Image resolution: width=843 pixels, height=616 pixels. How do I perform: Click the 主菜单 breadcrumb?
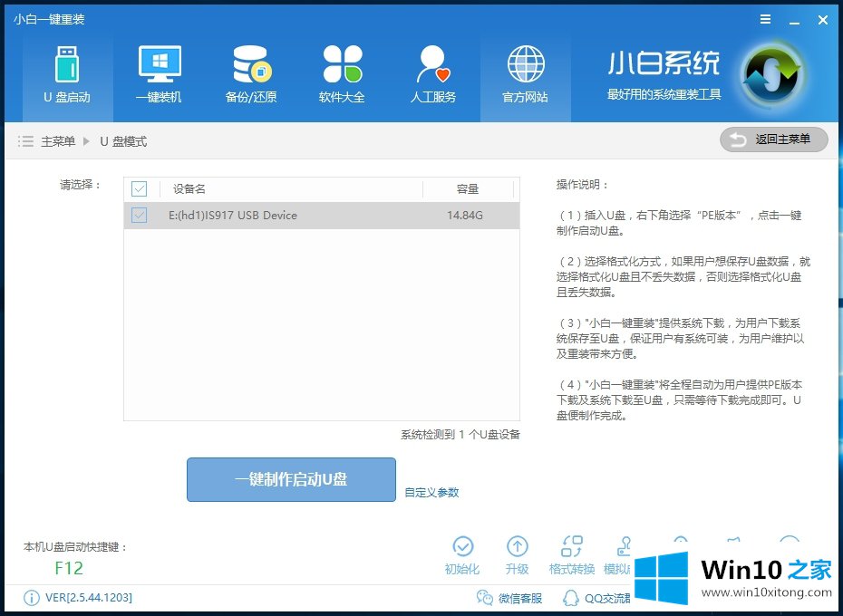[x=58, y=141]
